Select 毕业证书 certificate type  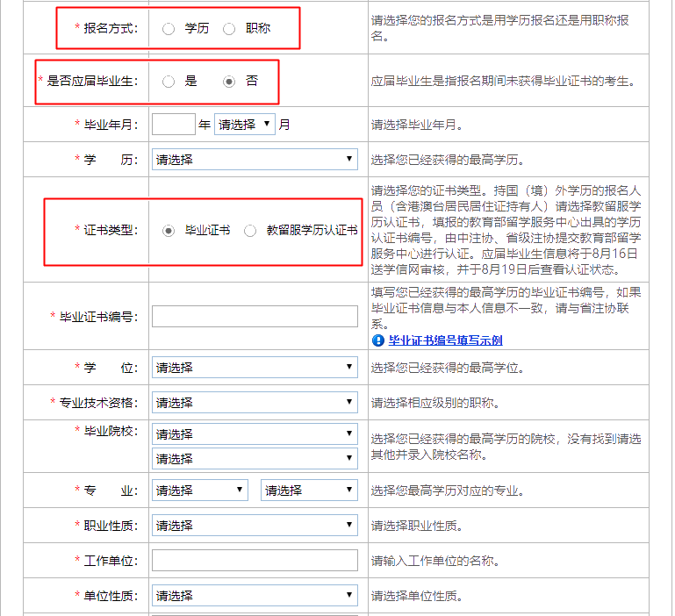tap(169, 231)
